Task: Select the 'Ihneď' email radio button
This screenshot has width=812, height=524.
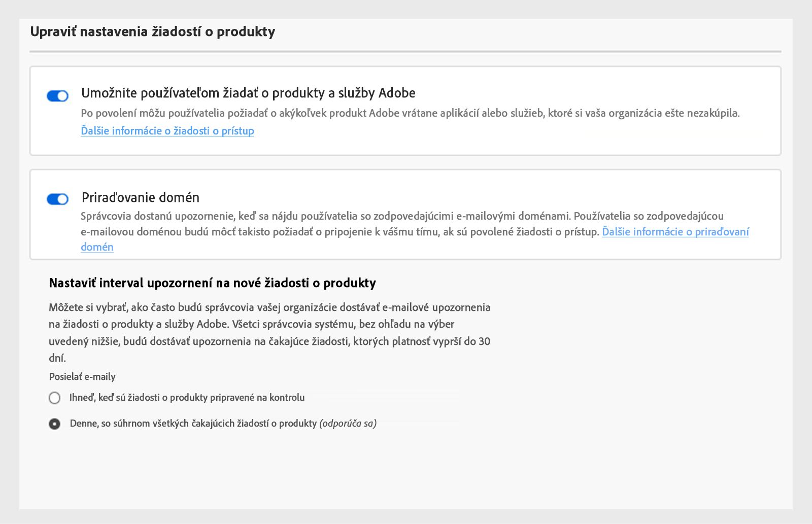Action: pos(54,398)
